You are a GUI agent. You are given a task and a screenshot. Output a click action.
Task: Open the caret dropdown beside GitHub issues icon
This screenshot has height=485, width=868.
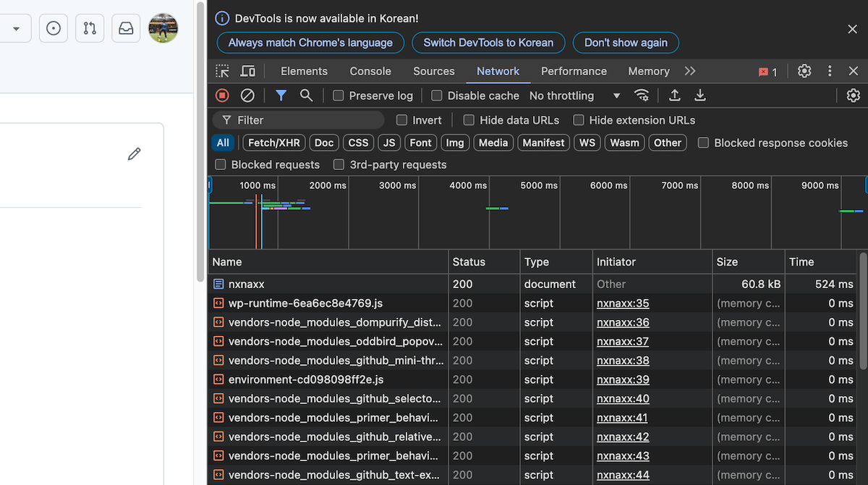tap(16, 29)
